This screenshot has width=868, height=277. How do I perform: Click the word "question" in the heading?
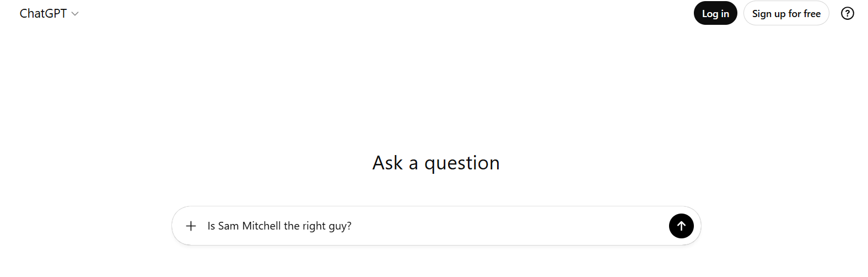462,163
